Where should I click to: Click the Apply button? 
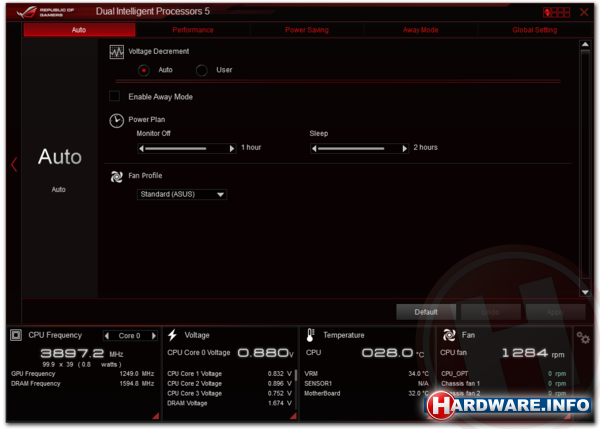pyautogui.click(x=555, y=312)
